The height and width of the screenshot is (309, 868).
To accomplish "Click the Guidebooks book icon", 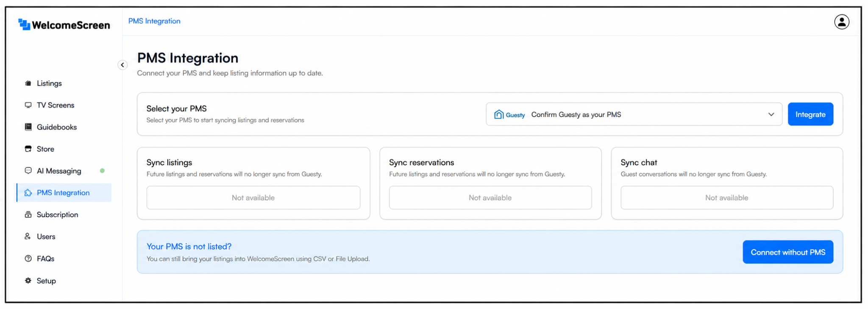I will tap(28, 127).
